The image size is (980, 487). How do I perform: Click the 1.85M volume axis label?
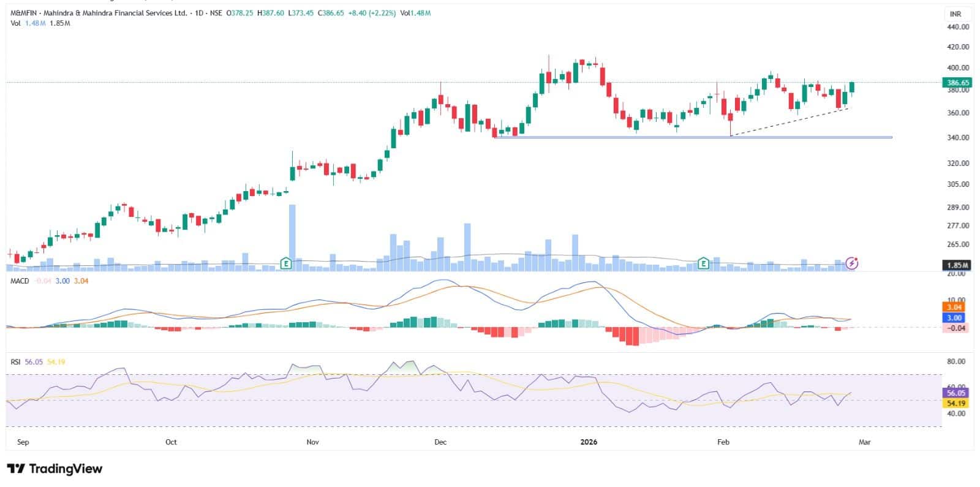click(958, 265)
